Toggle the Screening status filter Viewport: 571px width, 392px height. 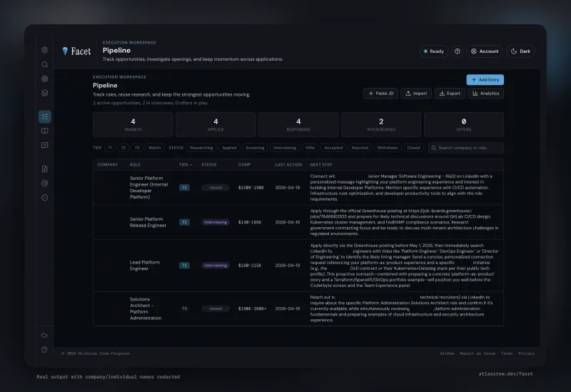[x=255, y=148]
